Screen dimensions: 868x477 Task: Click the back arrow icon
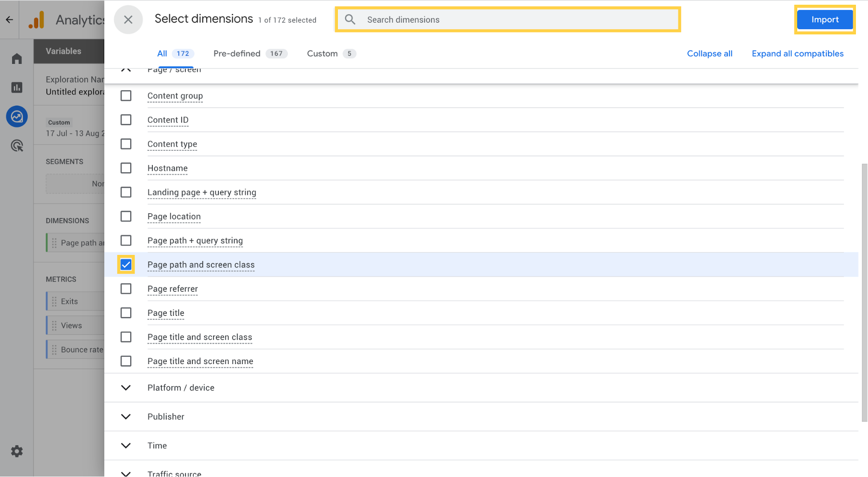[x=9, y=20]
